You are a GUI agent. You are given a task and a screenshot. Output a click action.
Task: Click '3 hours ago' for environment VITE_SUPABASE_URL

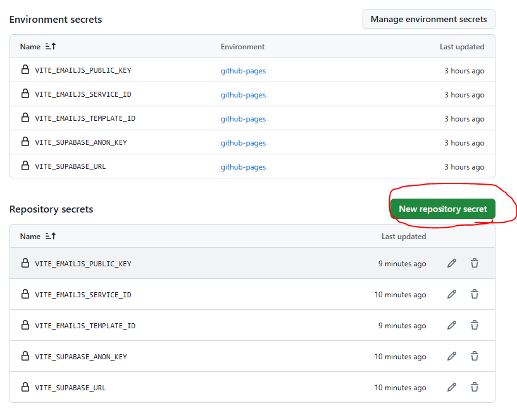coord(464,167)
